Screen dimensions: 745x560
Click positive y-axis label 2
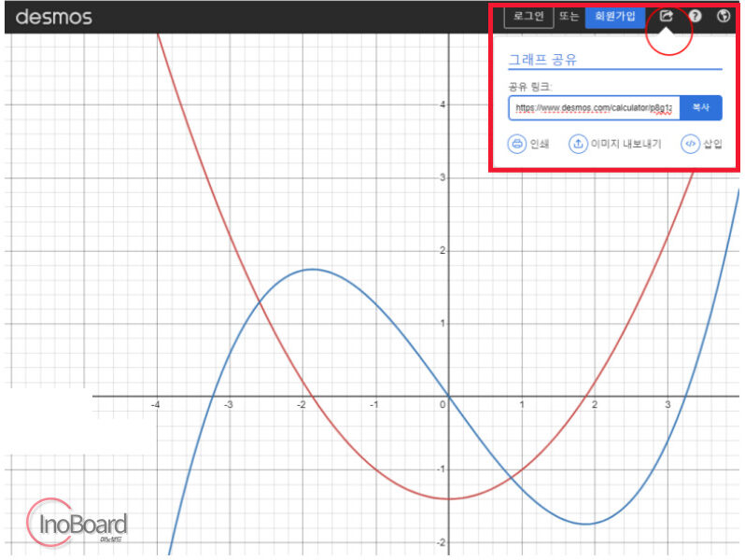(443, 250)
